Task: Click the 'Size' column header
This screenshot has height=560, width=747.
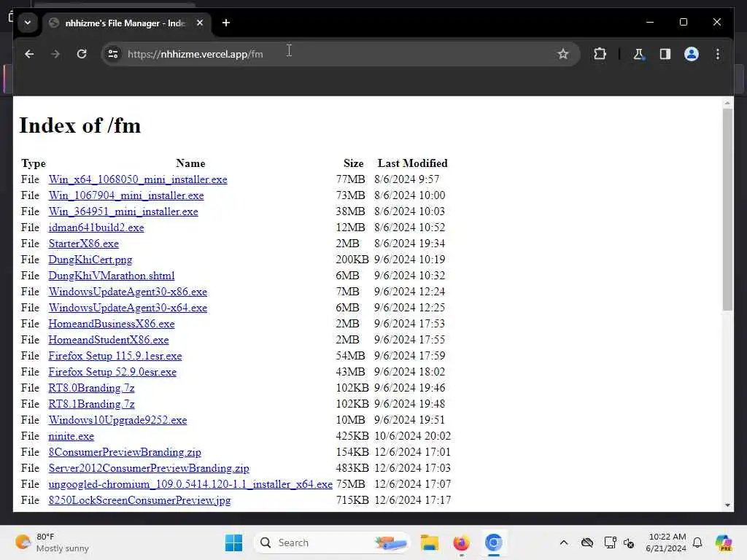Action: pyautogui.click(x=353, y=163)
